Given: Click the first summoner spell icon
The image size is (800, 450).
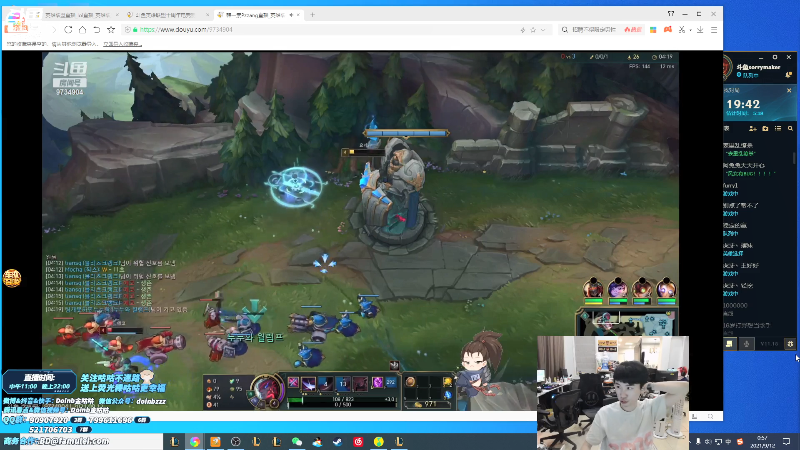Looking at the screenshot, I should click(x=377, y=382).
